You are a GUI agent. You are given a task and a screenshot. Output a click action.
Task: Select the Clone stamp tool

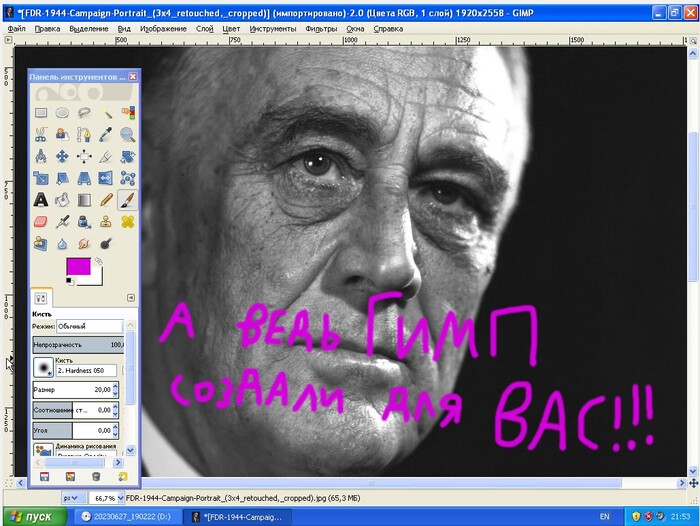pyautogui.click(x=106, y=222)
